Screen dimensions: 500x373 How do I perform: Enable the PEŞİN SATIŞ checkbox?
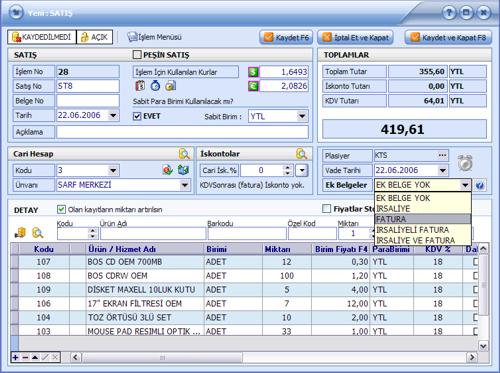[x=137, y=55]
